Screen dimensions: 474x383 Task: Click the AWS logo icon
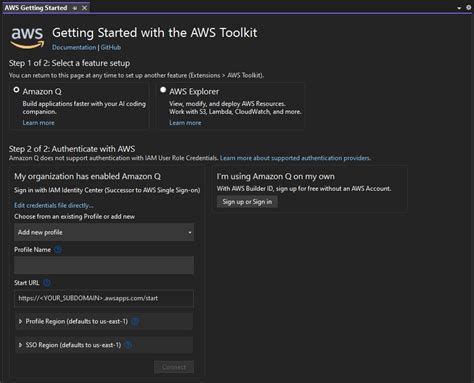pos(27,38)
